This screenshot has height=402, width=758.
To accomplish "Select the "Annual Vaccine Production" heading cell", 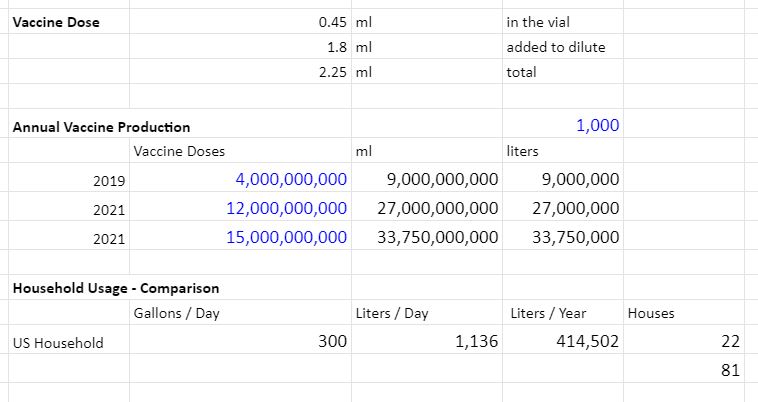I will click(101, 127).
